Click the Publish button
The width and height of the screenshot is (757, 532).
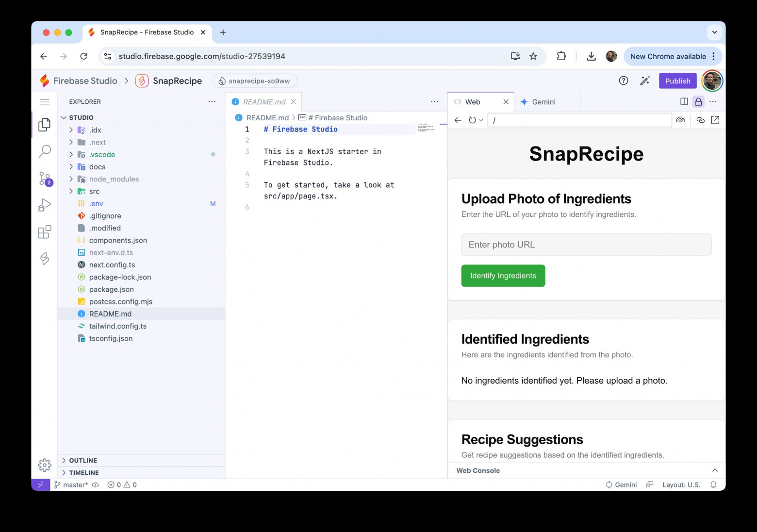coord(677,81)
